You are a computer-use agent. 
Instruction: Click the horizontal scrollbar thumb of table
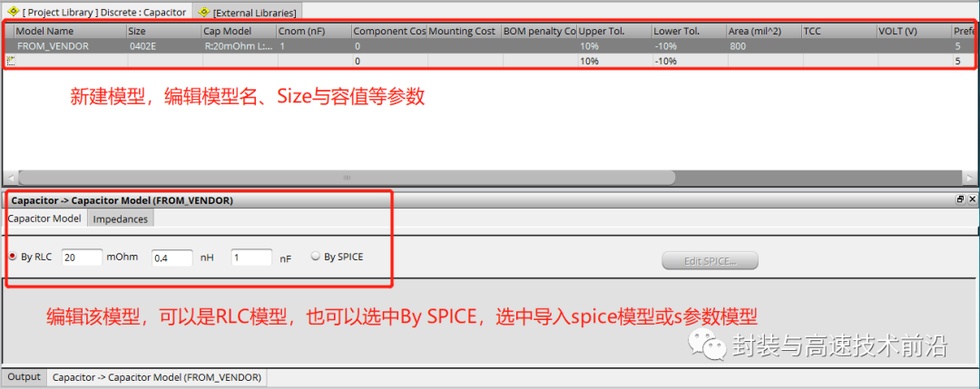[347, 178]
